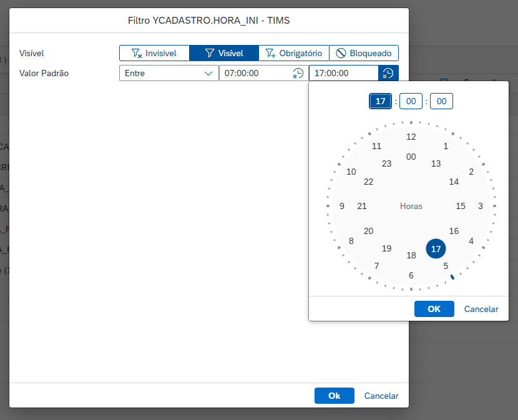
Task: Pick hour 9 on the clock
Action: tap(342, 206)
